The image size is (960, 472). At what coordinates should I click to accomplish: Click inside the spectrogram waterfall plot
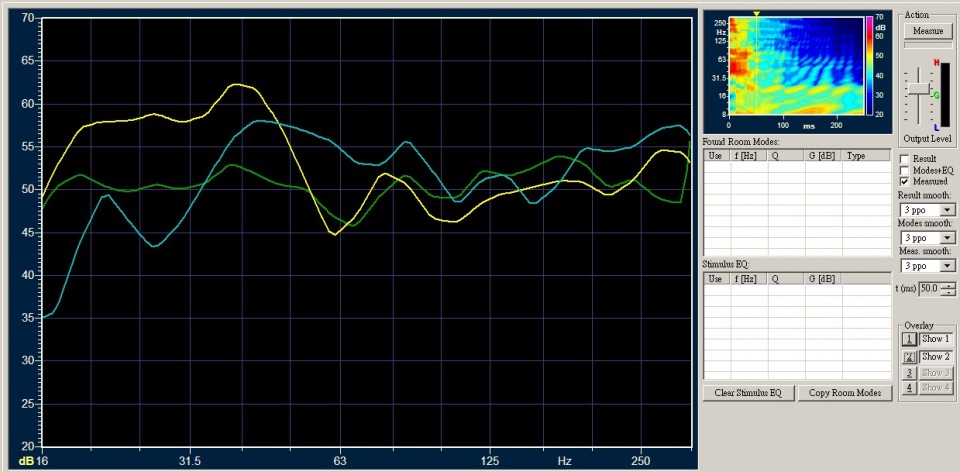pyautogui.click(x=796, y=66)
